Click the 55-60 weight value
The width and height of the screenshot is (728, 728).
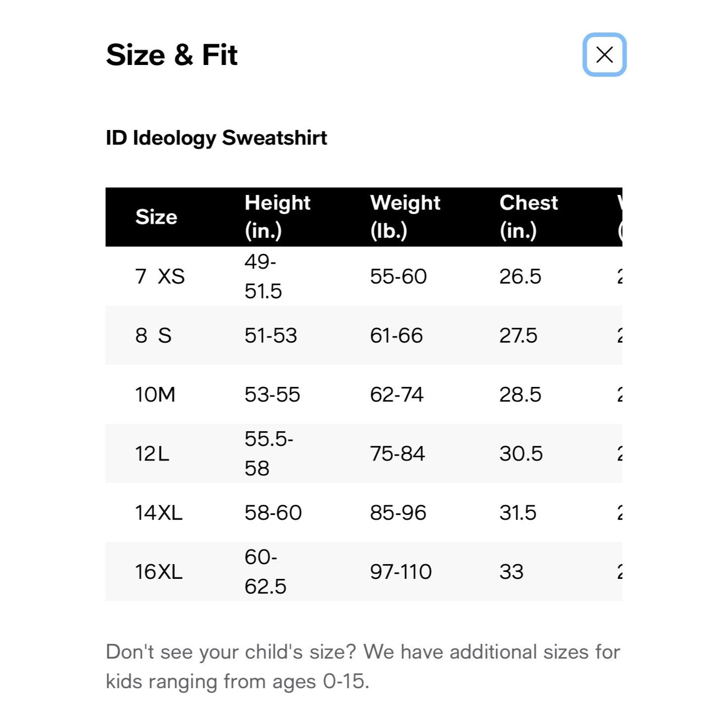[399, 277]
